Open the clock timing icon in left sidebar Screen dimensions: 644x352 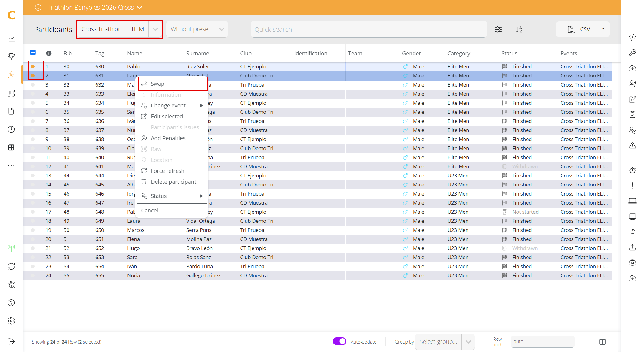(11, 129)
